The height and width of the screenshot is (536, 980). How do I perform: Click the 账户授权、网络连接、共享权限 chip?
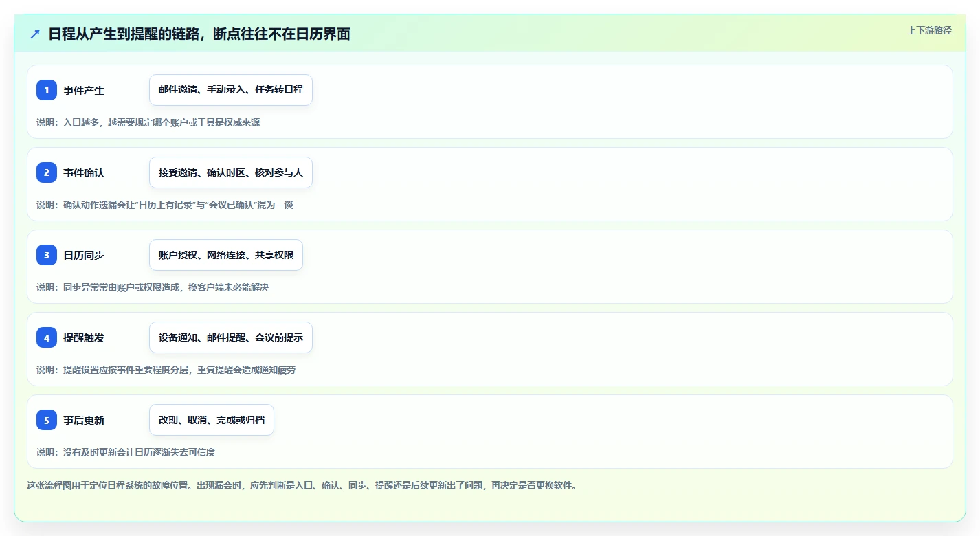[226, 255]
